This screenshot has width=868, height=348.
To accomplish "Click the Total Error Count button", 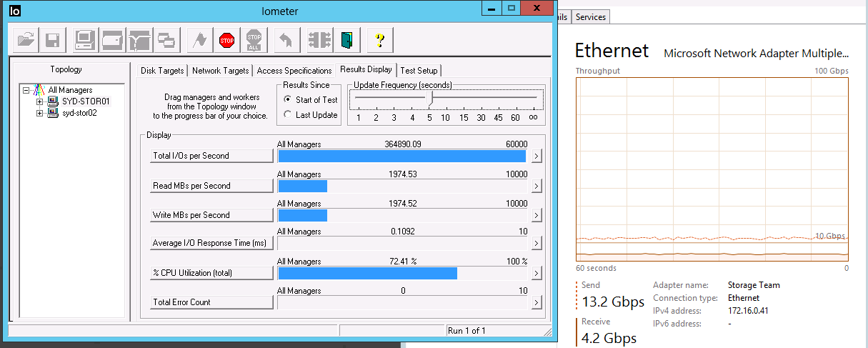I will (211, 302).
